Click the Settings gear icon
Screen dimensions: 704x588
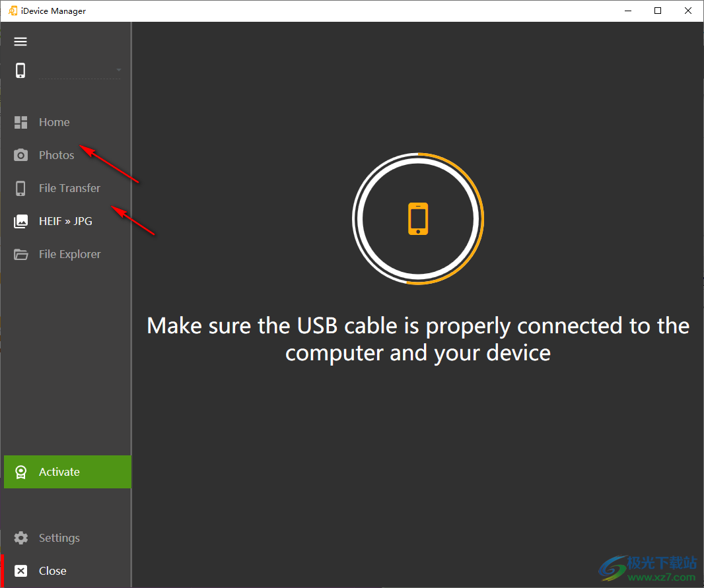20,538
